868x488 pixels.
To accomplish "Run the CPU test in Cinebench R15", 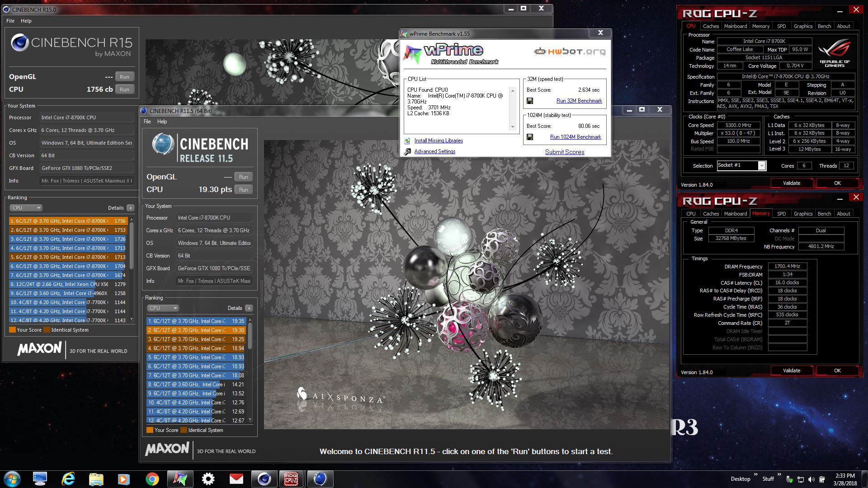I will pyautogui.click(x=125, y=89).
